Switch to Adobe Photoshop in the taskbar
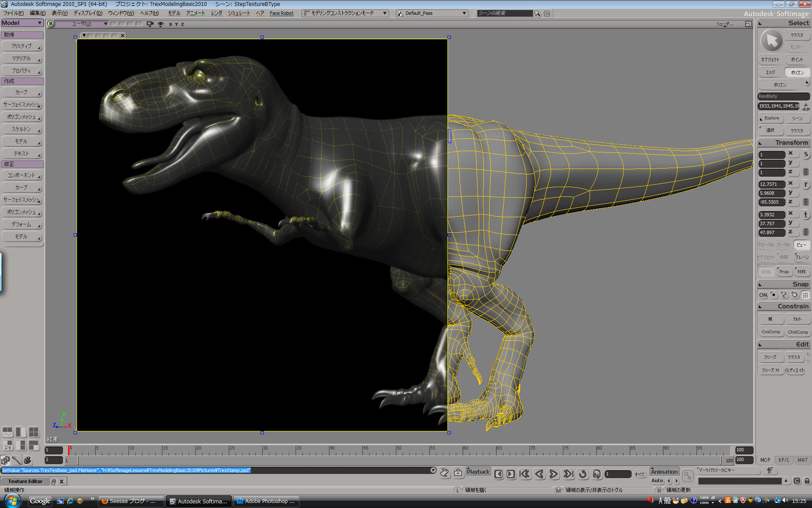This screenshot has width=812, height=508. [x=266, y=501]
